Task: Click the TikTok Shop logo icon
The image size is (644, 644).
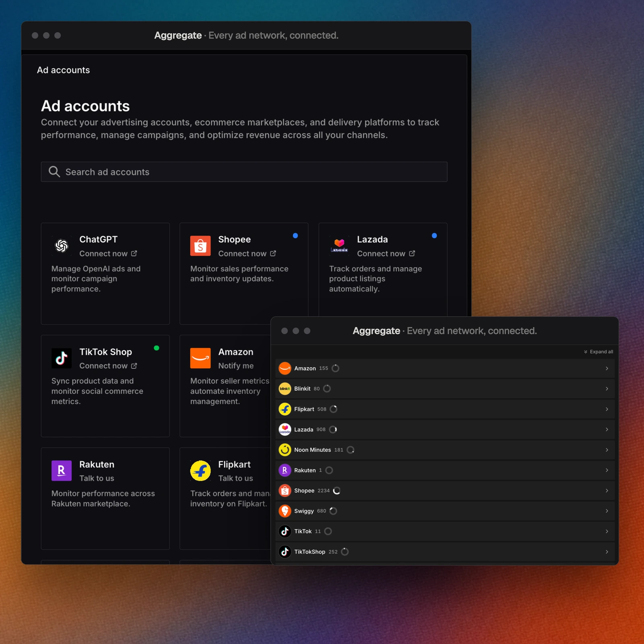Action: pyautogui.click(x=62, y=358)
